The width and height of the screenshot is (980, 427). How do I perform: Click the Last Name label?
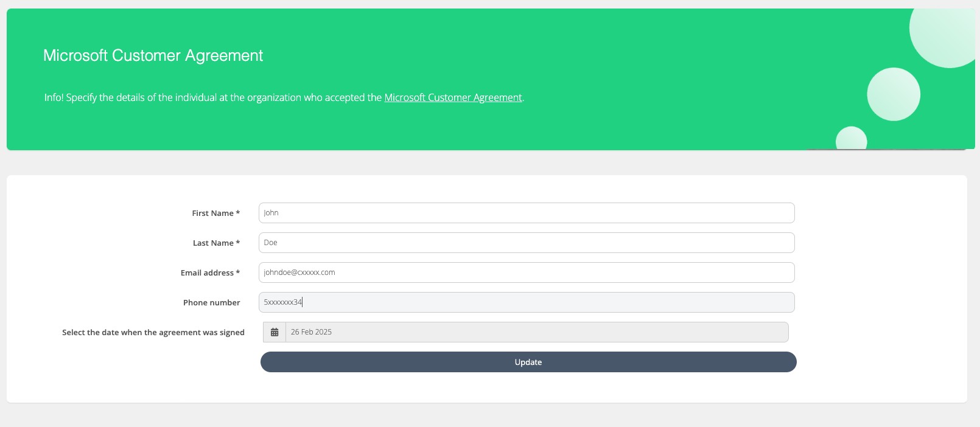point(213,243)
